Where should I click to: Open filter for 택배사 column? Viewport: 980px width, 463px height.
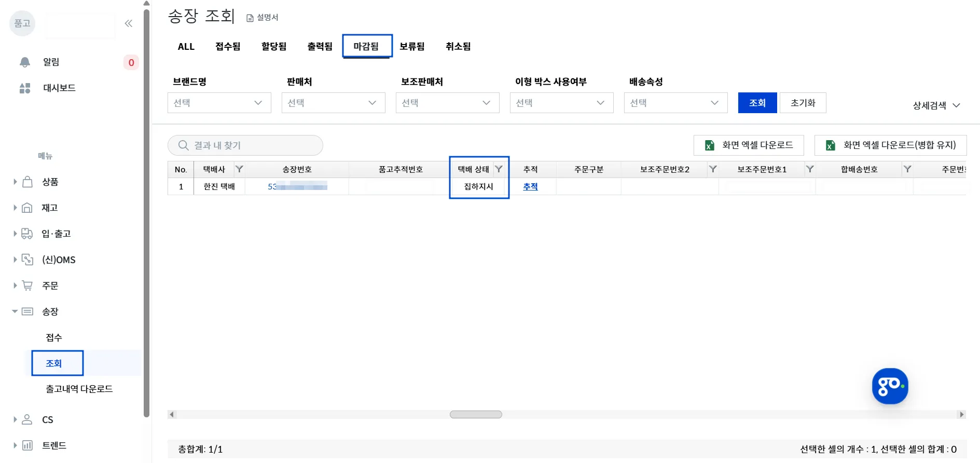tap(239, 169)
